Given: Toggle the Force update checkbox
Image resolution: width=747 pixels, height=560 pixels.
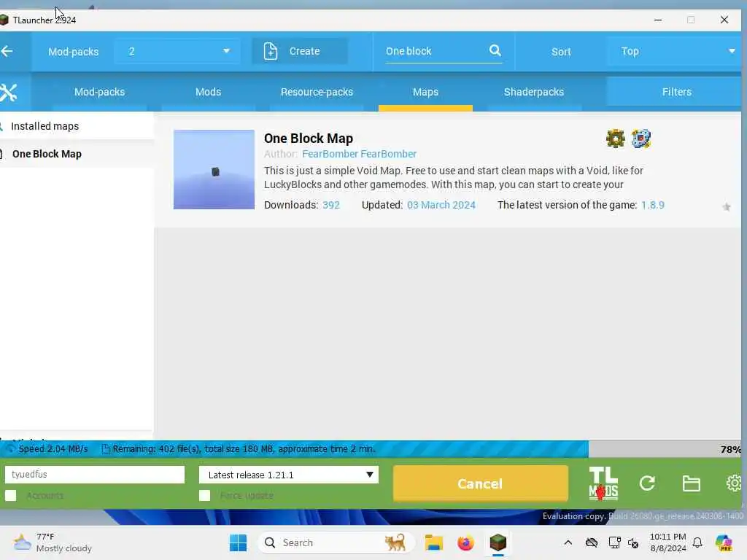Looking at the screenshot, I should tap(204, 496).
